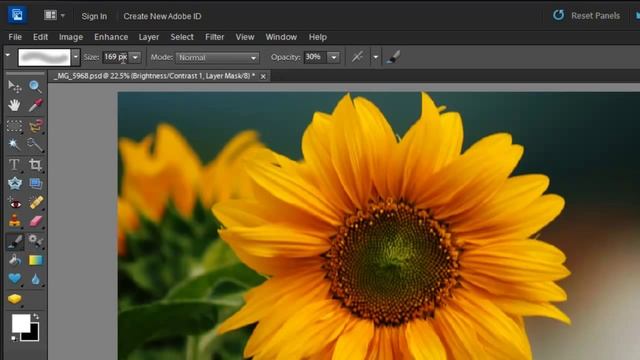Open the Opacity slider dropdown arrow
The height and width of the screenshot is (360, 640).
point(334,58)
